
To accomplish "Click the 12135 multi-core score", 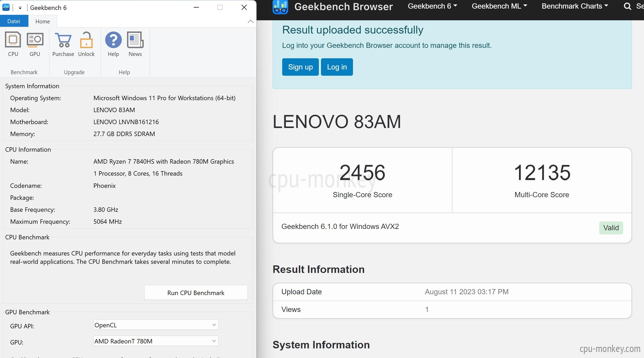I will [542, 172].
